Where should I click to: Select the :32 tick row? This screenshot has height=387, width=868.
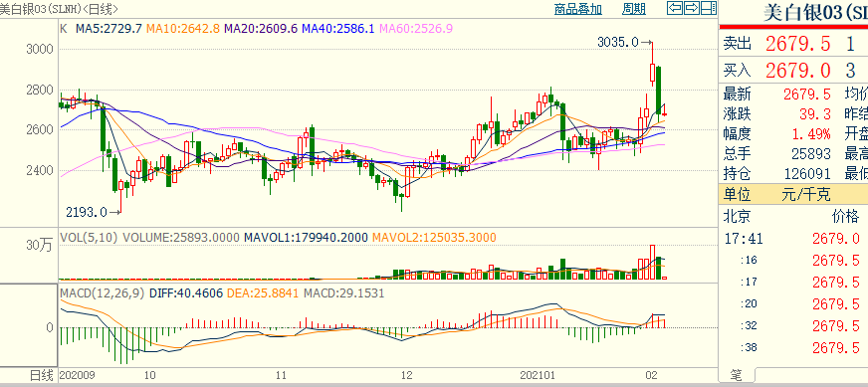click(x=793, y=325)
